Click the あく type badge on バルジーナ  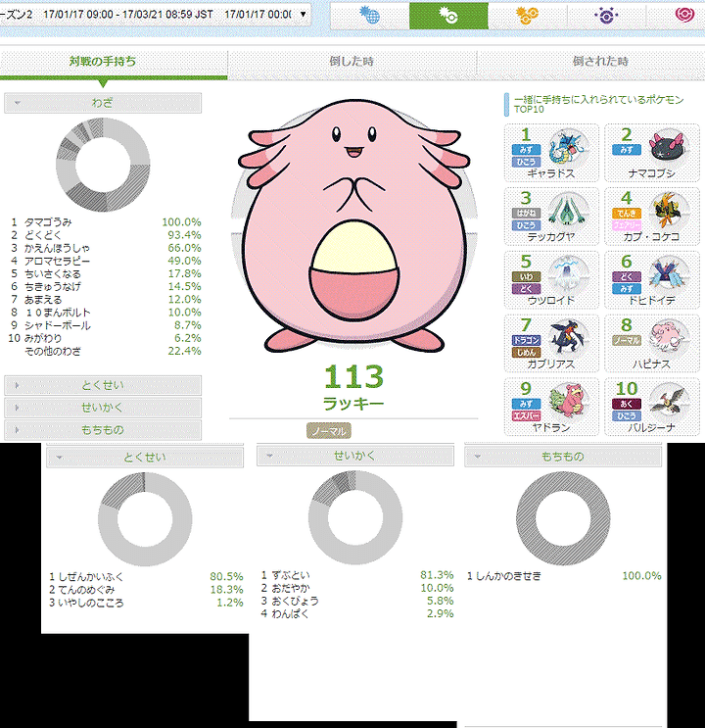(627, 404)
